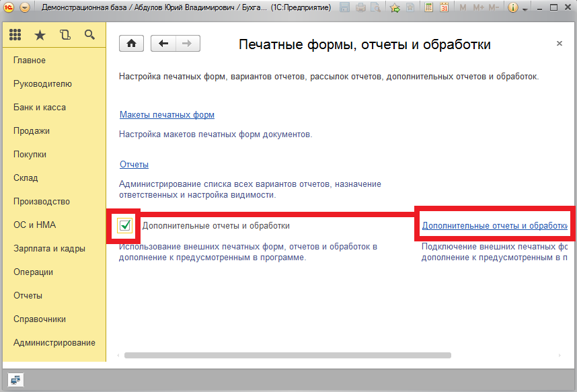The image size is (577, 392).
Task: Open the main menu dropdown near 1C logo
Action: tap(25, 8)
